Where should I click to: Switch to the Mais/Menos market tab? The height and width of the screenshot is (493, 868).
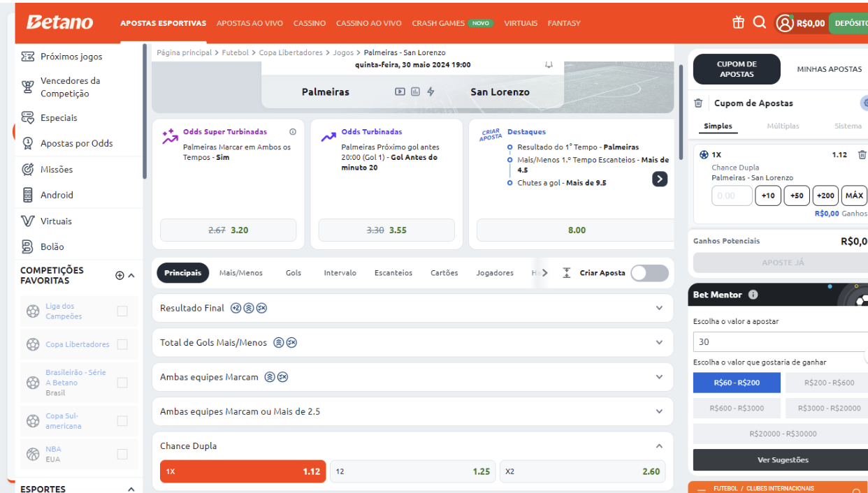241,273
